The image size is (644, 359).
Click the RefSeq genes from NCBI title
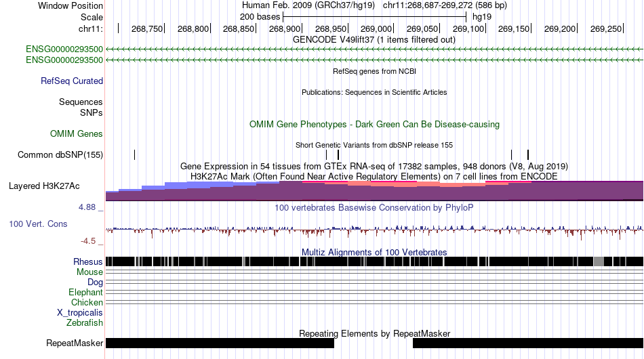[x=375, y=71]
